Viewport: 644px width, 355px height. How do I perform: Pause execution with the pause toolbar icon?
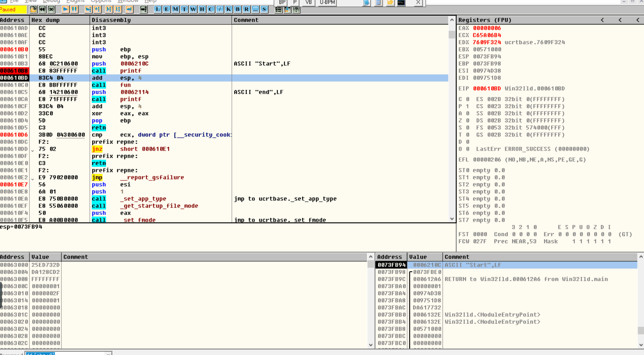pyautogui.click(x=74, y=9)
